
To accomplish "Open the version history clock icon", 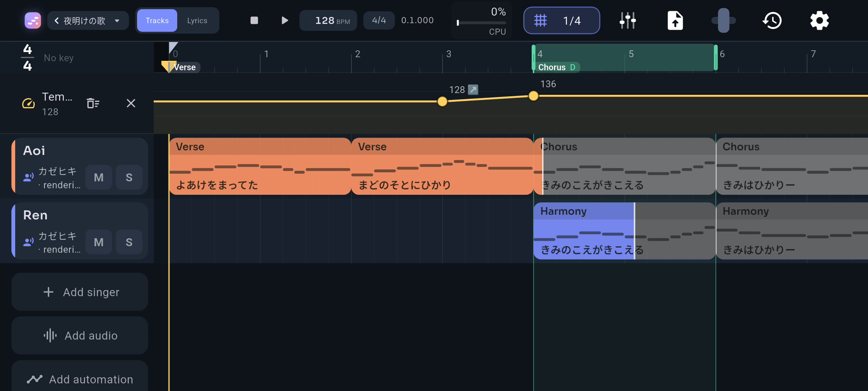I will 772,20.
